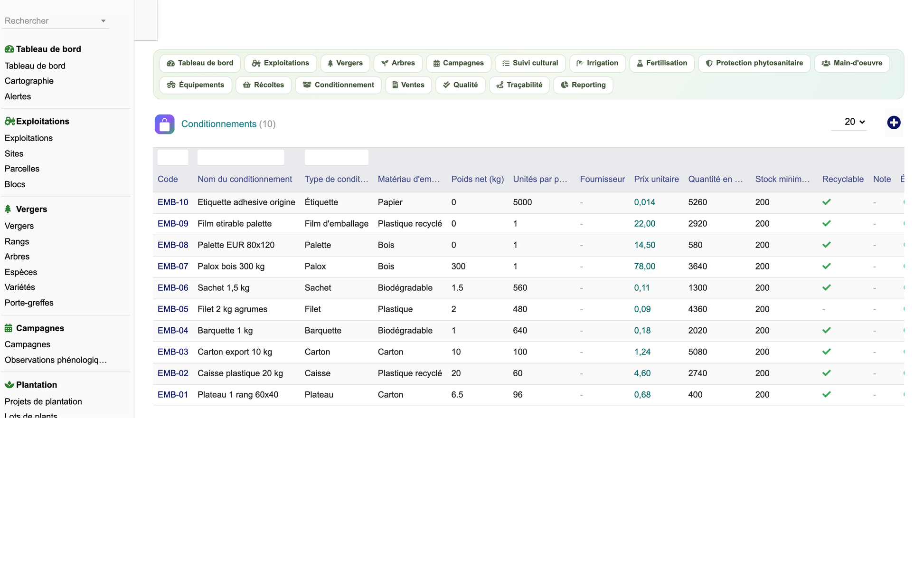This screenshot has width=924, height=572.
Task: Click the Plastique recyclé cell in the EMB-09 row
Action: coord(410,224)
